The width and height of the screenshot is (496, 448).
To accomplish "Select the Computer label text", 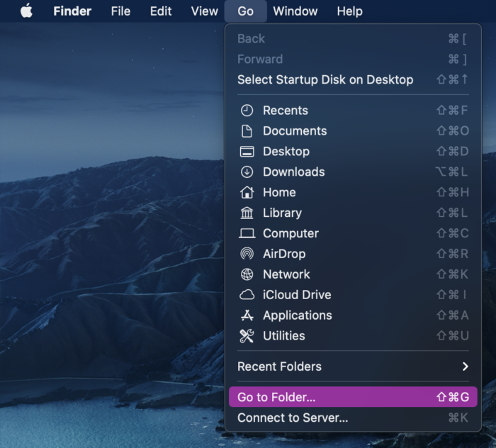I will tap(291, 233).
